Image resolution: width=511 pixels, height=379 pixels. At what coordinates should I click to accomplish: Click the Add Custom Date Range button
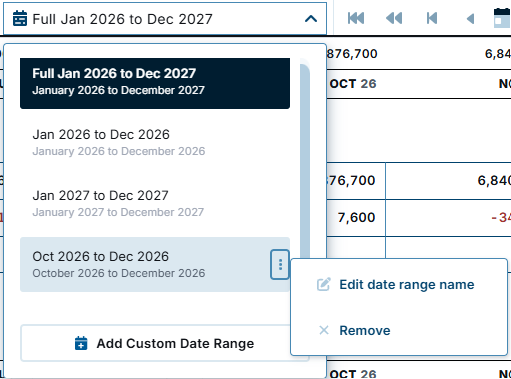165,343
